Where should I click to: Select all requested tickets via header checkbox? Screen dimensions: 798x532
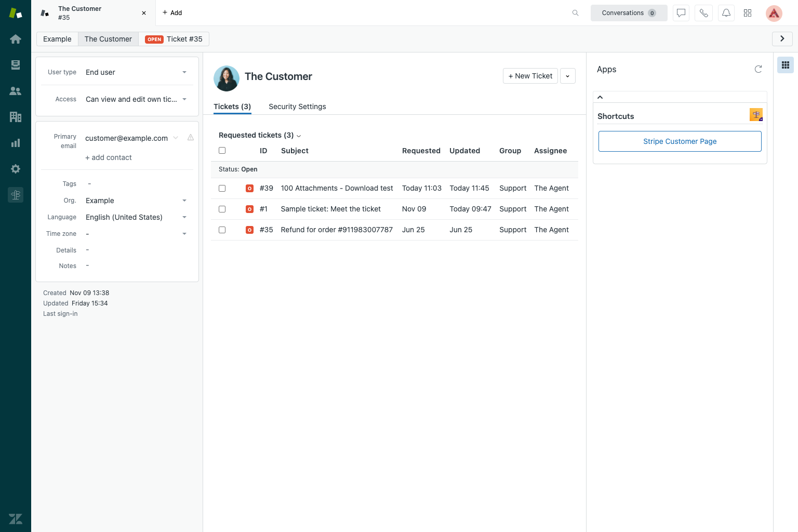[x=222, y=150]
